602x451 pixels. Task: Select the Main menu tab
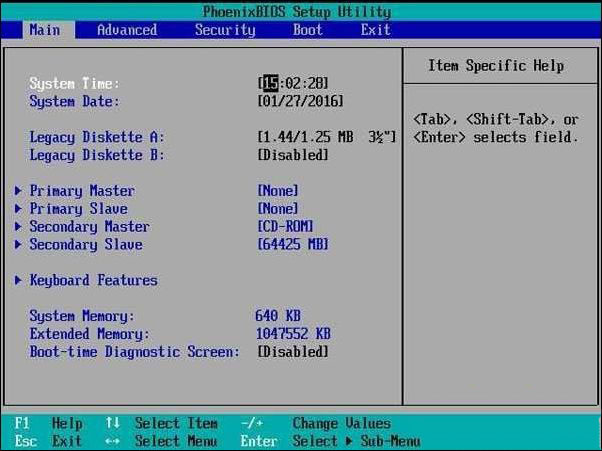44,30
